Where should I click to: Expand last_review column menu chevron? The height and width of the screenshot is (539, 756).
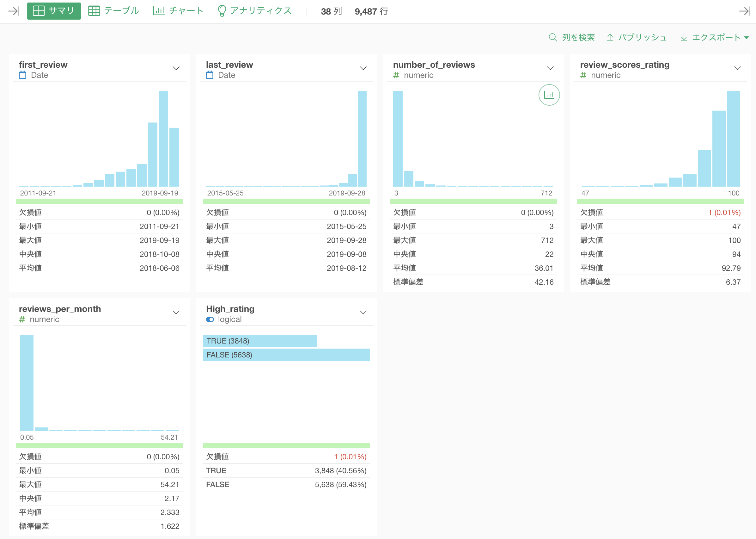pyautogui.click(x=363, y=68)
